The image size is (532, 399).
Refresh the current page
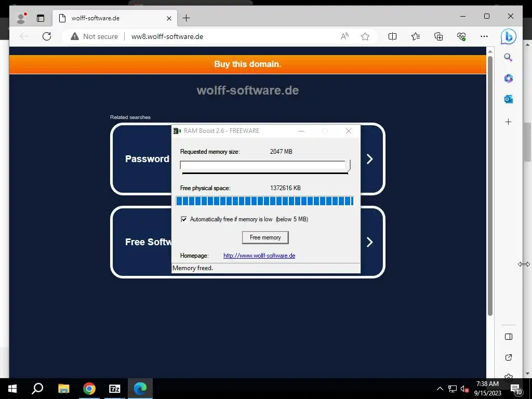click(x=47, y=36)
